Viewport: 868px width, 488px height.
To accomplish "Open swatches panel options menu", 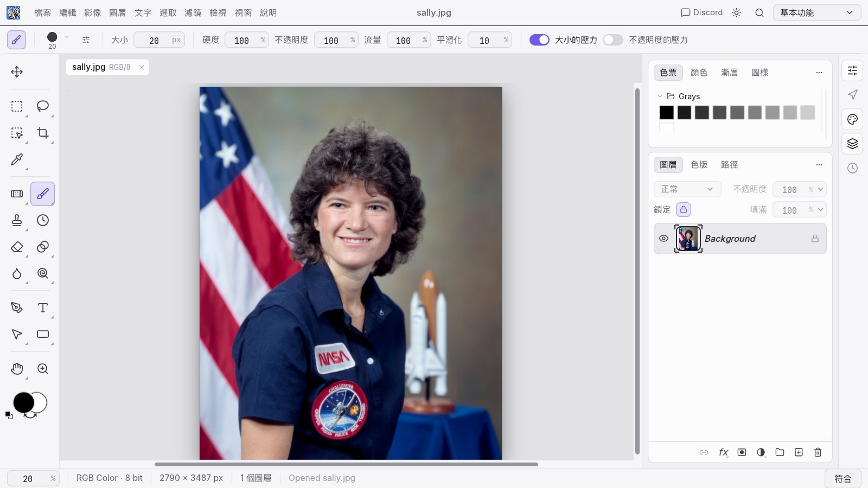I will pos(819,72).
